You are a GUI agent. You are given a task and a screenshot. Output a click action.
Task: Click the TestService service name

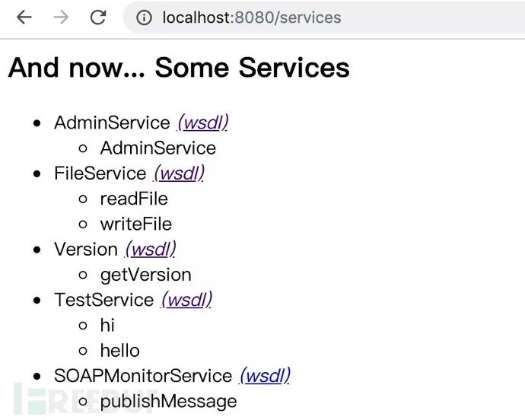(x=103, y=300)
